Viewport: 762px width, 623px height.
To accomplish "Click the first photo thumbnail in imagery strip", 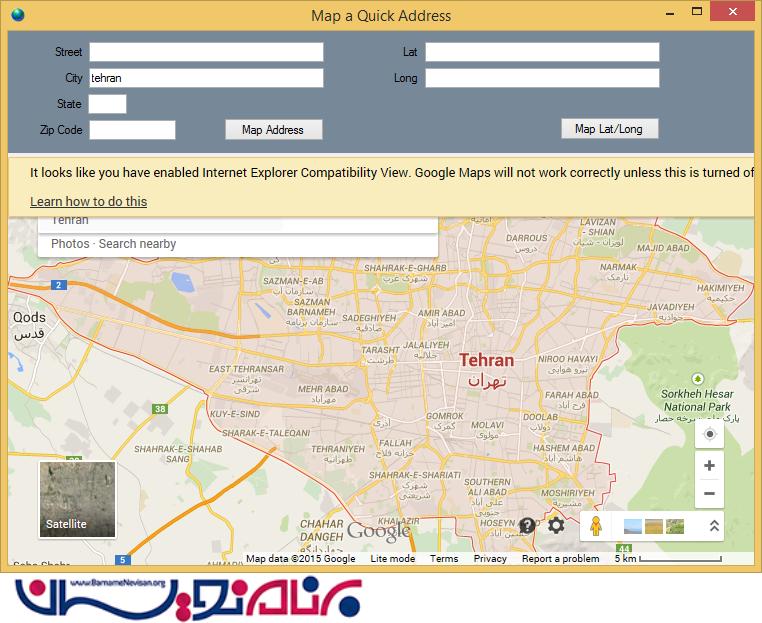I will (633, 526).
